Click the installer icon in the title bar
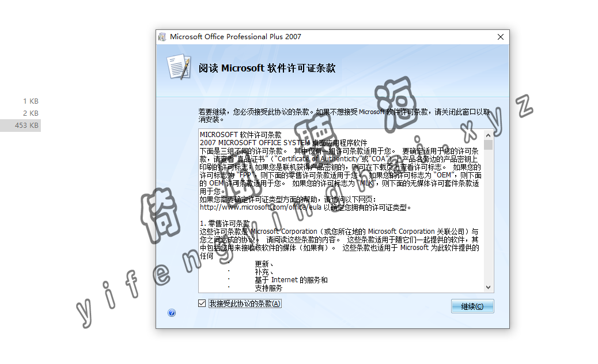 (162, 37)
